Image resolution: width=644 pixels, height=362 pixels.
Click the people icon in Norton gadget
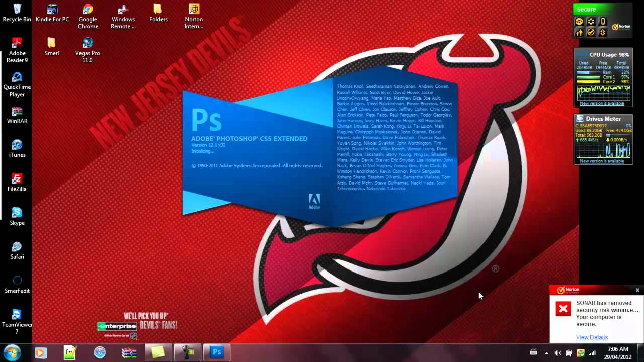click(579, 32)
